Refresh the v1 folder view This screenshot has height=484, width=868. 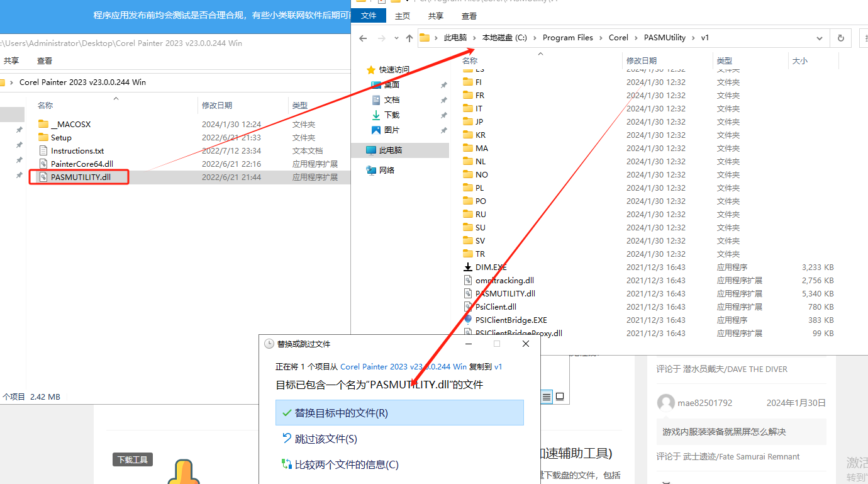coord(841,38)
